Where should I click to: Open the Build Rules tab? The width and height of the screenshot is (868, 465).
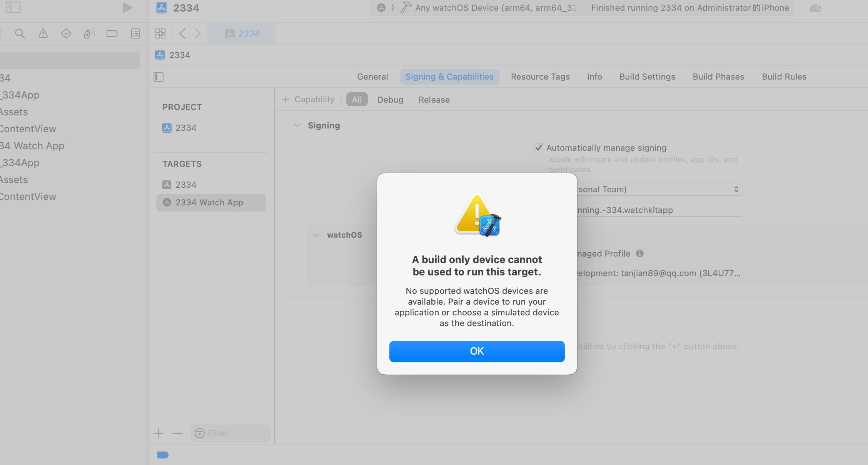click(x=784, y=77)
